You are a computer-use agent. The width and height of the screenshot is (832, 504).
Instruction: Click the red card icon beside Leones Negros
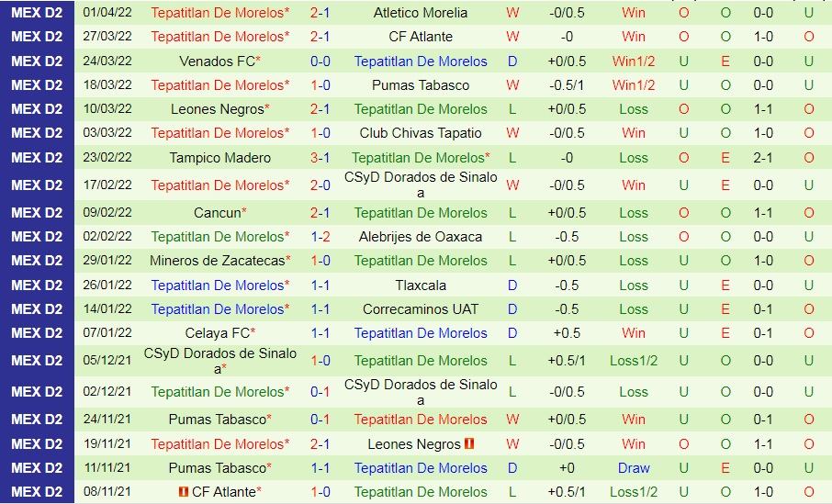pos(469,444)
